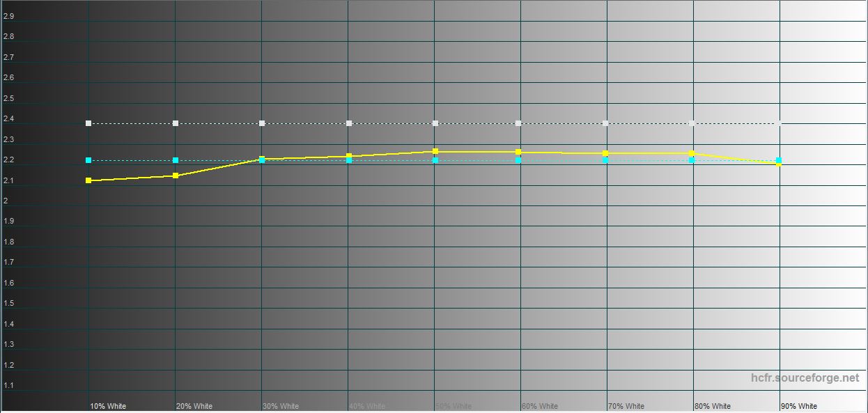Click the cyan reference point at 10% White
868x413 pixels.
coord(88,160)
